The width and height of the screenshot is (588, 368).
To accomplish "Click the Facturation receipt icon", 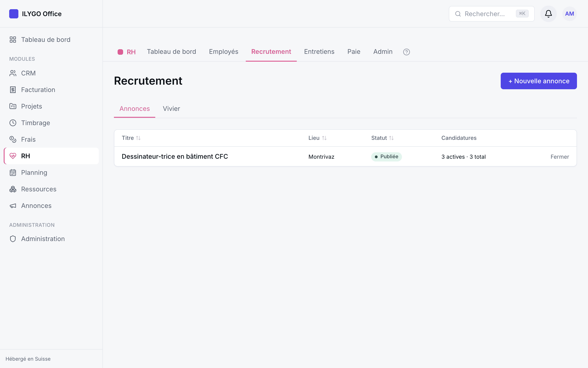I will point(13,90).
